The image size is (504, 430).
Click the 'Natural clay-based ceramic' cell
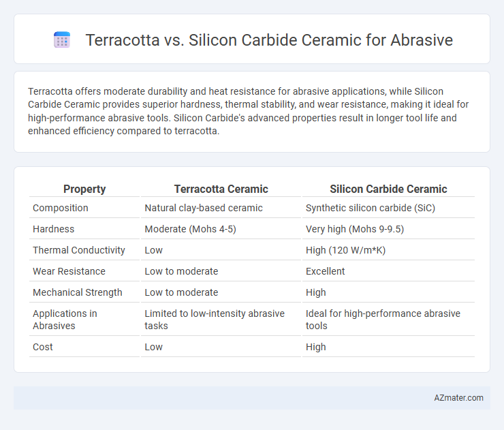[204, 208]
